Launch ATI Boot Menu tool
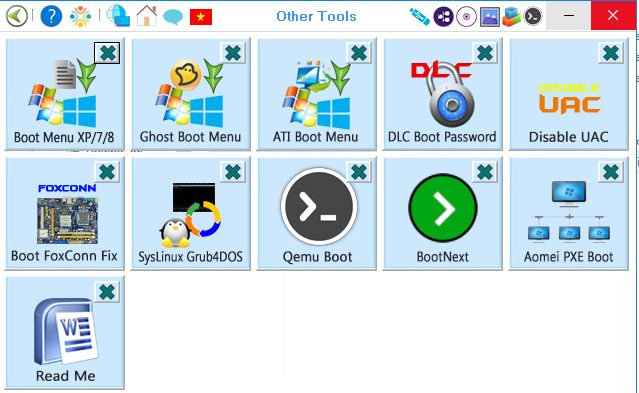Viewport: 639px width, 393px height. 317,94
